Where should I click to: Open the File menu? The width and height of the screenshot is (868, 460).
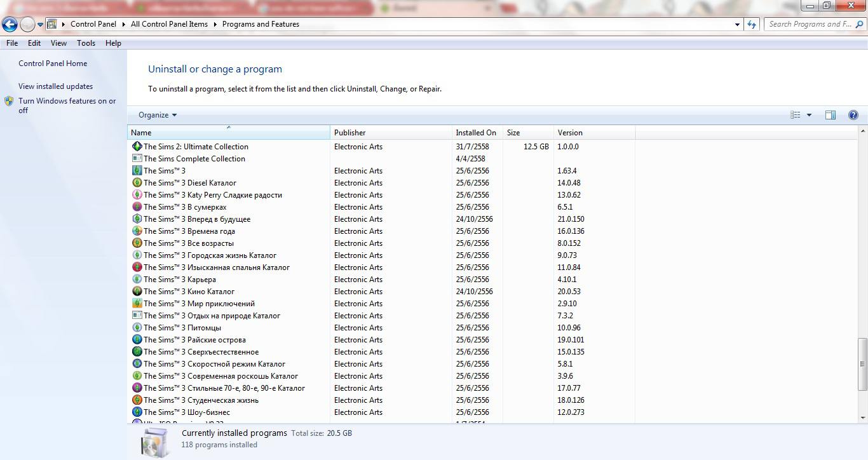pyautogui.click(x=12, y=43)
